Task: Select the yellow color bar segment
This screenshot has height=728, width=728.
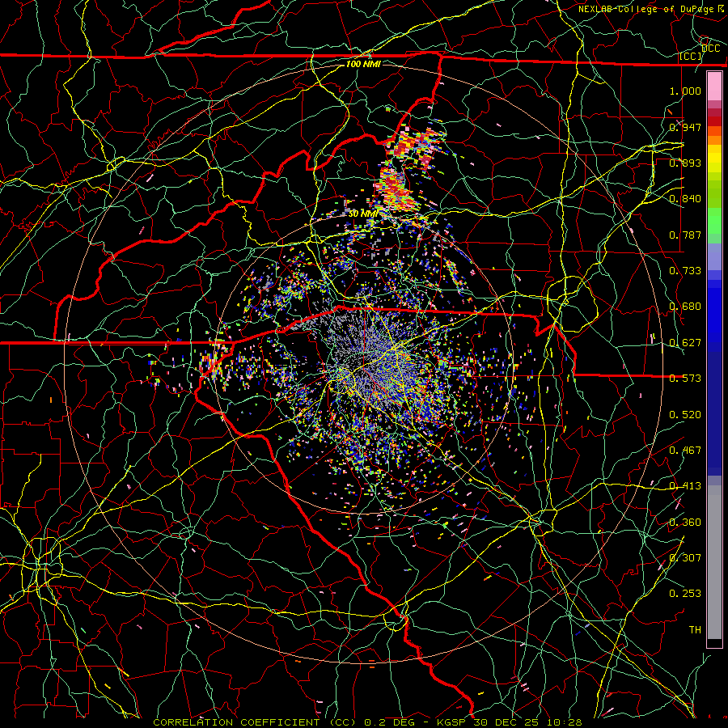Action: pyautogui.click(x=714, y=159)
